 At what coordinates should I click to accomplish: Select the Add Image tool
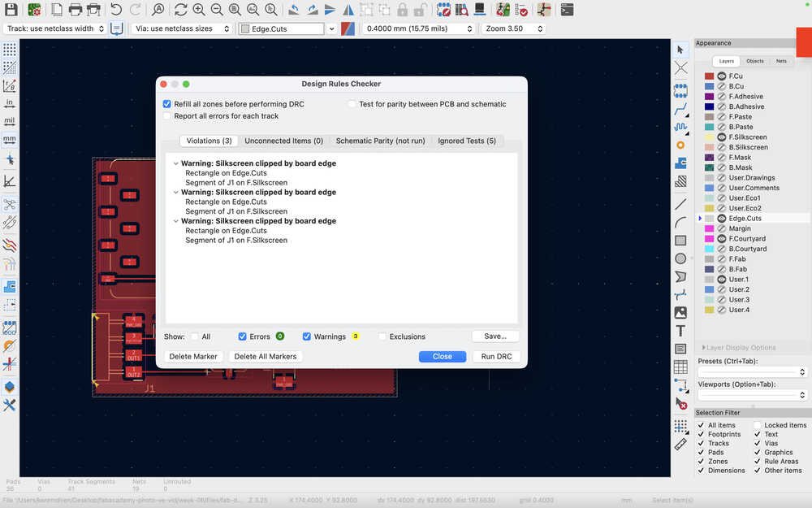click(x=680, y=313)
